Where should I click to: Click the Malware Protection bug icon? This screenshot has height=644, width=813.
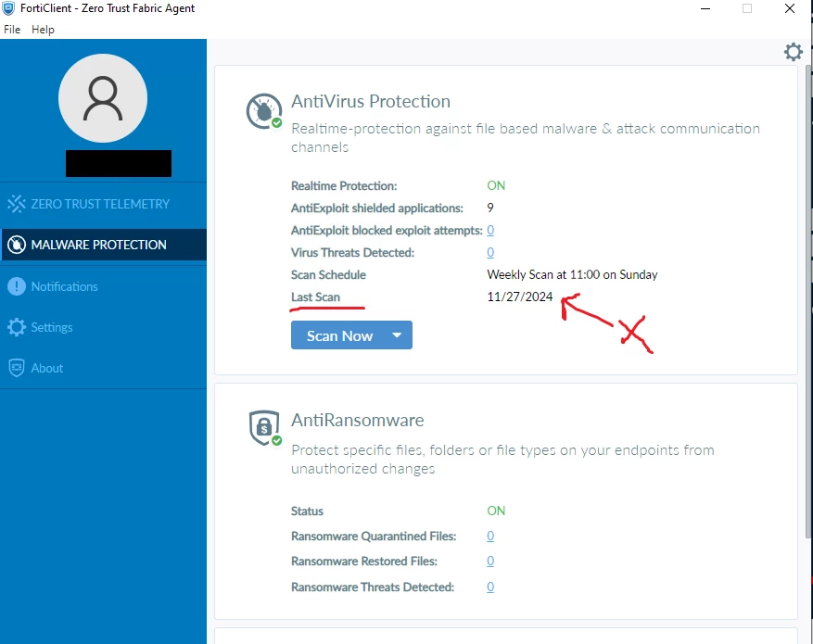[x=16, y=245]
